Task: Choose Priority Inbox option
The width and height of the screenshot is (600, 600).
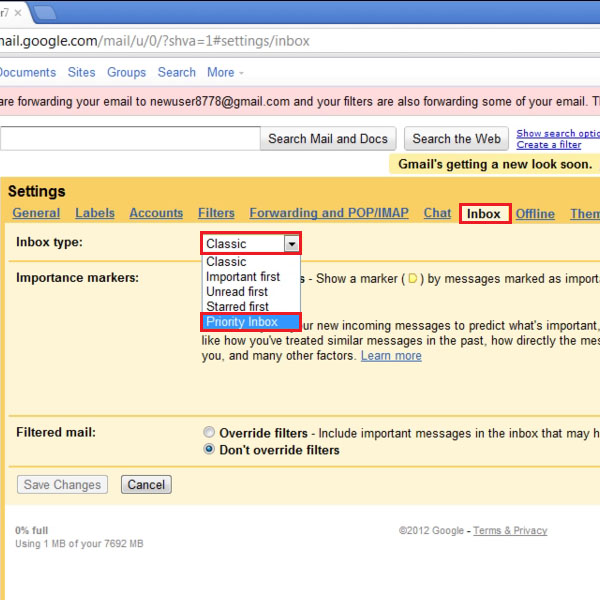Action: pos(251,322)
